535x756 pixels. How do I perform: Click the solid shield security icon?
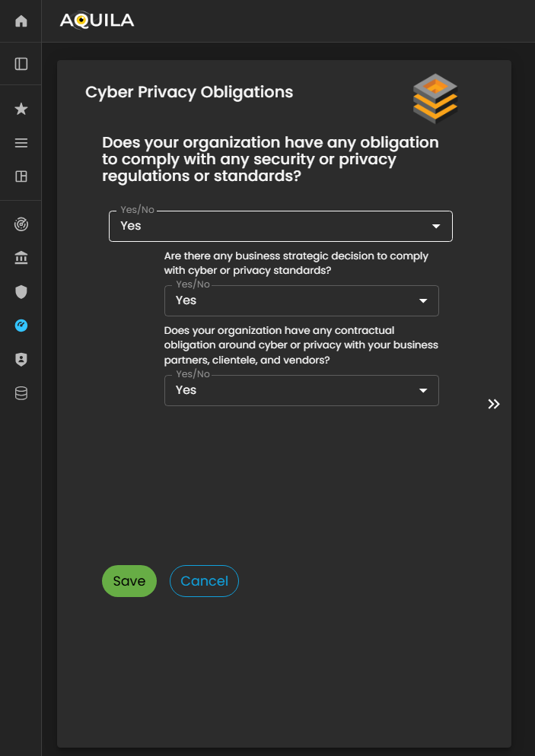click(x=21, y=292)
